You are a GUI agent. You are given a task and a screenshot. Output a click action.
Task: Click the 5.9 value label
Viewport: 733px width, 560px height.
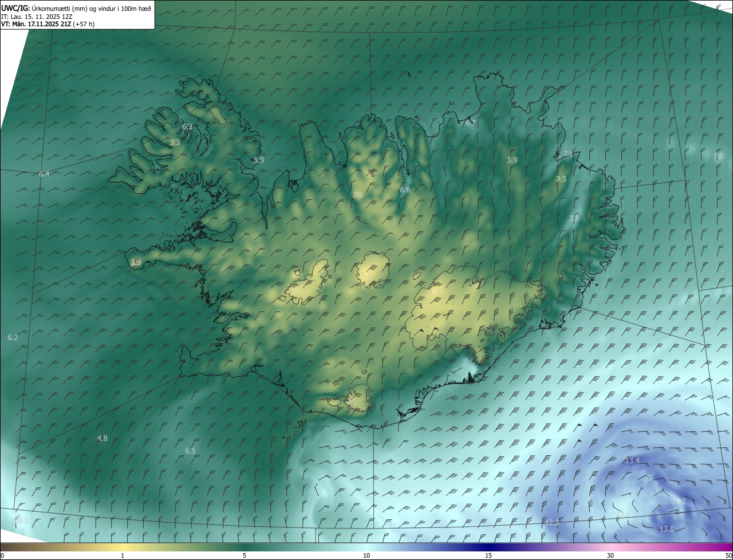point(259,160)
